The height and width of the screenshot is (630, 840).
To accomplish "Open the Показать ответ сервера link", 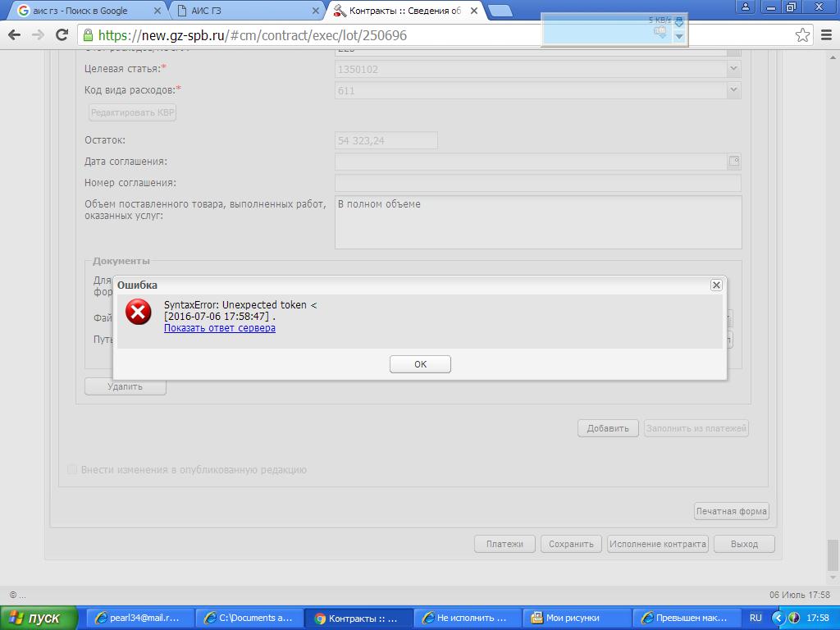I will [x=220, y=328].
